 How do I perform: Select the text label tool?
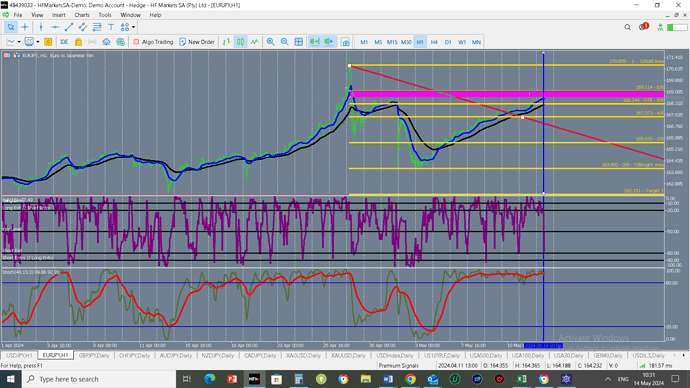pyautogui.click(x=111, y=27)
